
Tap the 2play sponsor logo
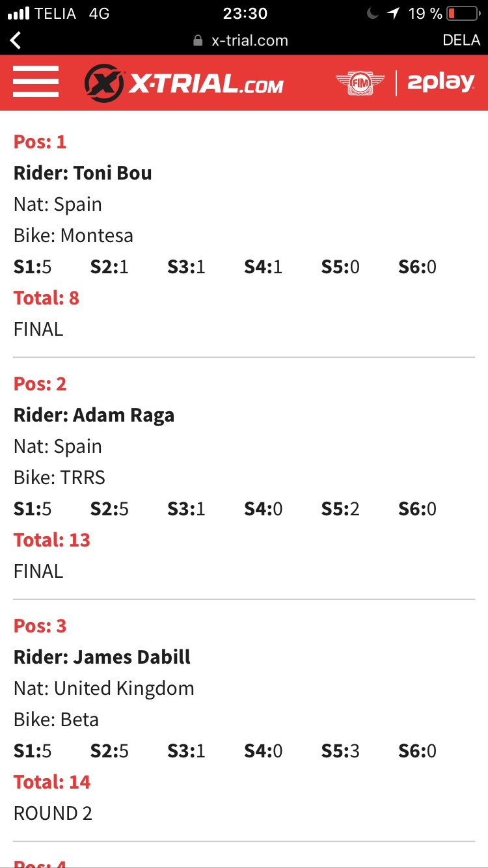tap(441, 83)
